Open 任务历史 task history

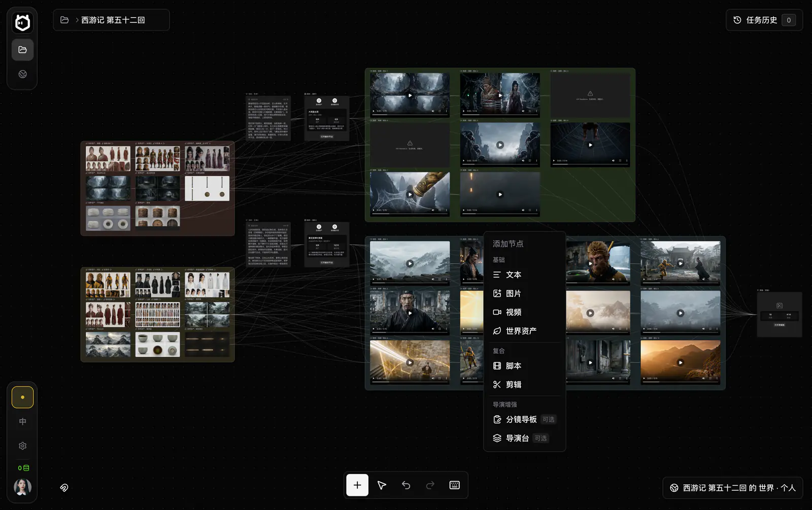pos(764,20)
